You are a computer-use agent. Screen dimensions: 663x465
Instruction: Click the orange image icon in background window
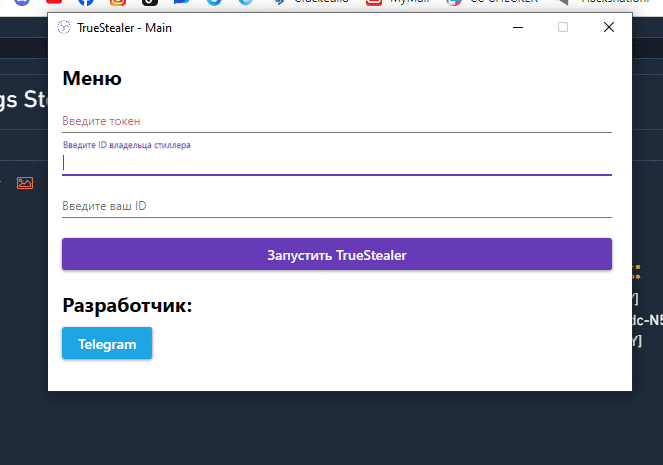click(x=25, y=183)
